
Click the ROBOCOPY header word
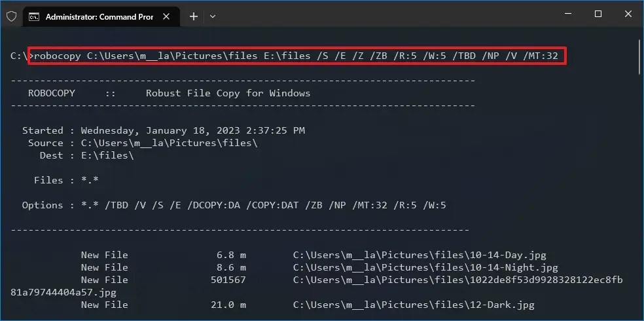pos(52,93)
